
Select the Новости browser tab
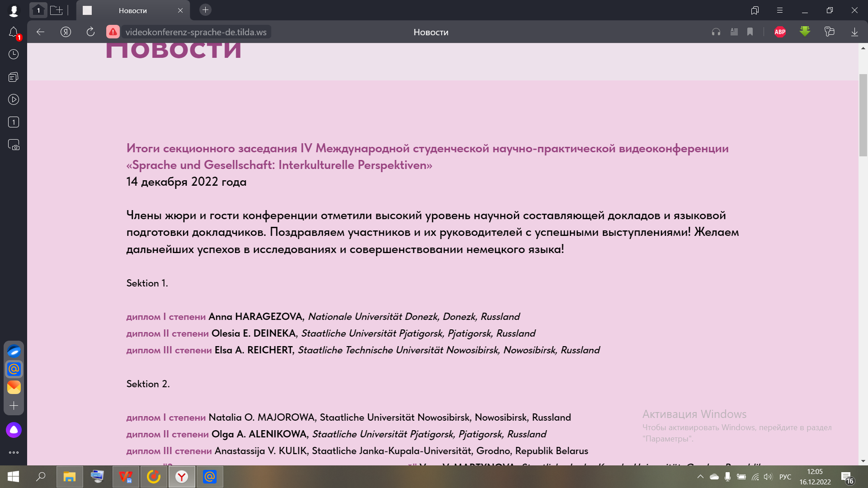pyautogui.click(x=133, y=10)
